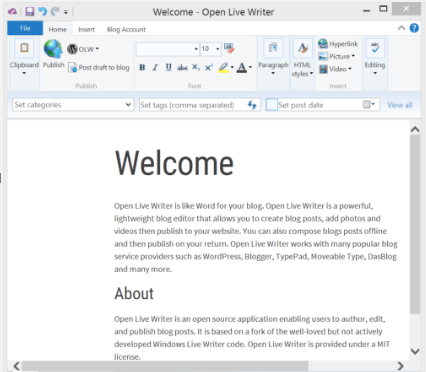This screenshot has height=372, width=426.
Task: Toggle superscript formatting
Action: pos(209,67)
